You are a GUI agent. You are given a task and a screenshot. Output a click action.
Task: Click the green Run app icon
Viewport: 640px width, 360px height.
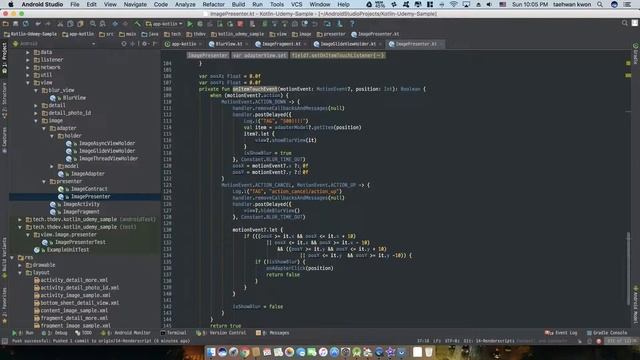(190, 24)
